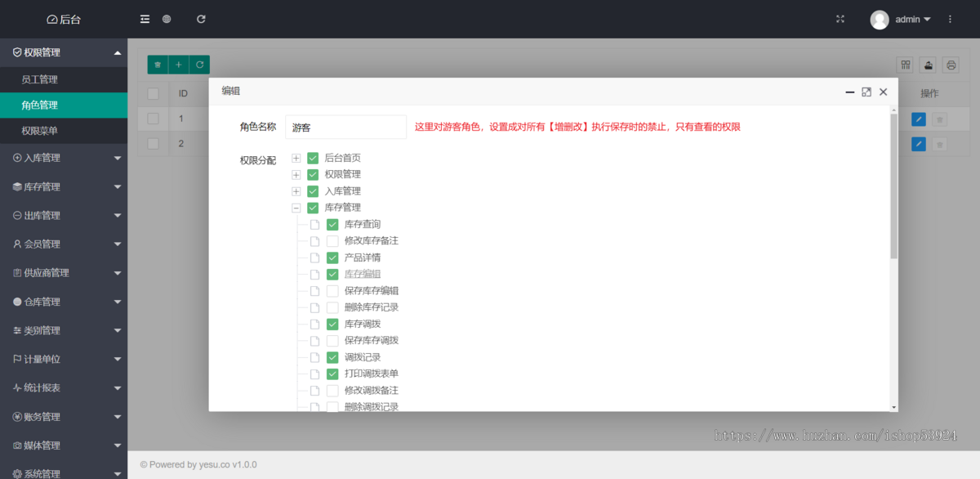Open the export/import icon near the print icon

pyautogui.click(x=928, y=65)
